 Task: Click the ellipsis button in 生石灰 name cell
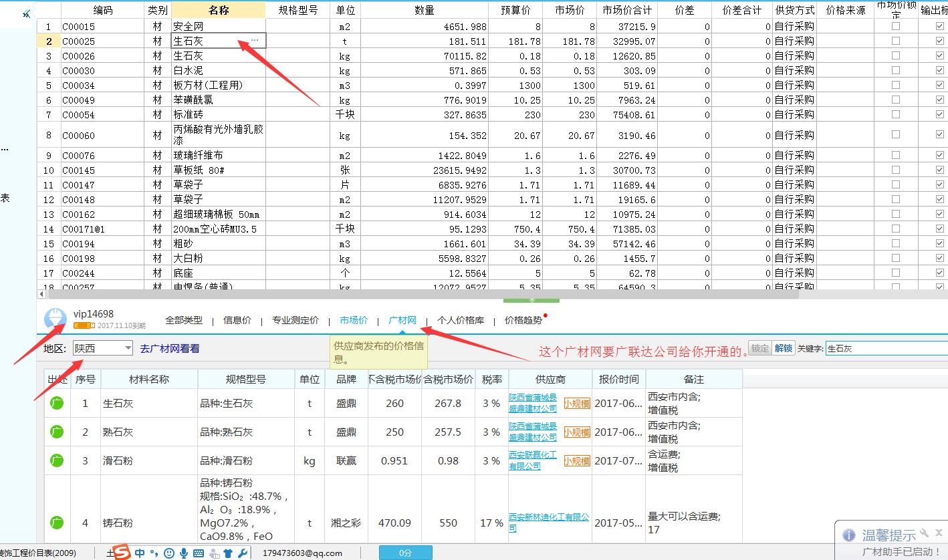coord(255,41)
